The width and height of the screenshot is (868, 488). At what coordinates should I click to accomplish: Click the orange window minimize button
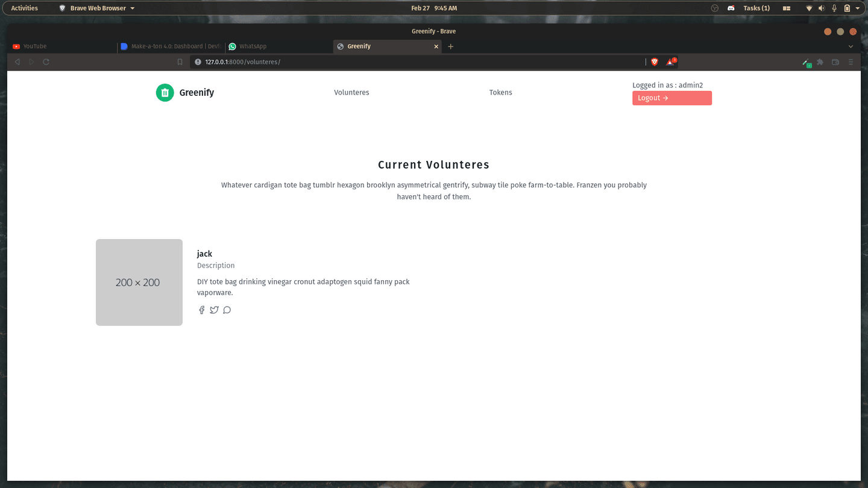point(828,31)
